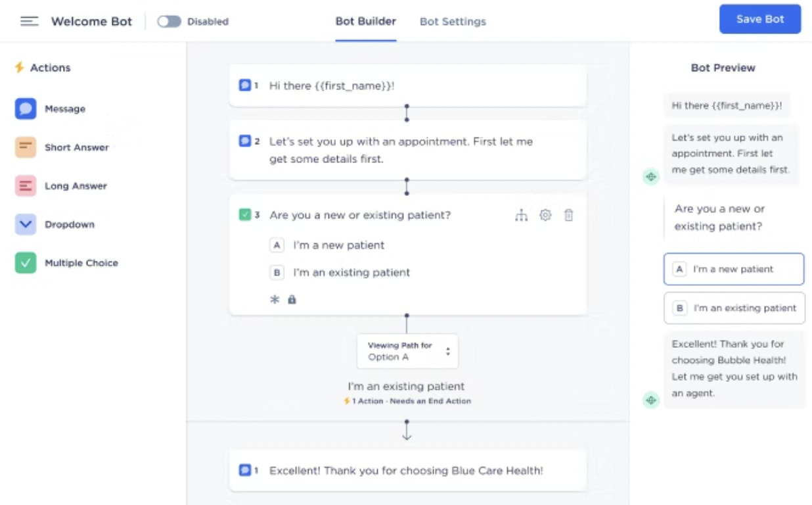This screenshot has height=505, width=812.
Task: Open the hamburger menu next to Welcome Bot
Action: pos(29,20)
